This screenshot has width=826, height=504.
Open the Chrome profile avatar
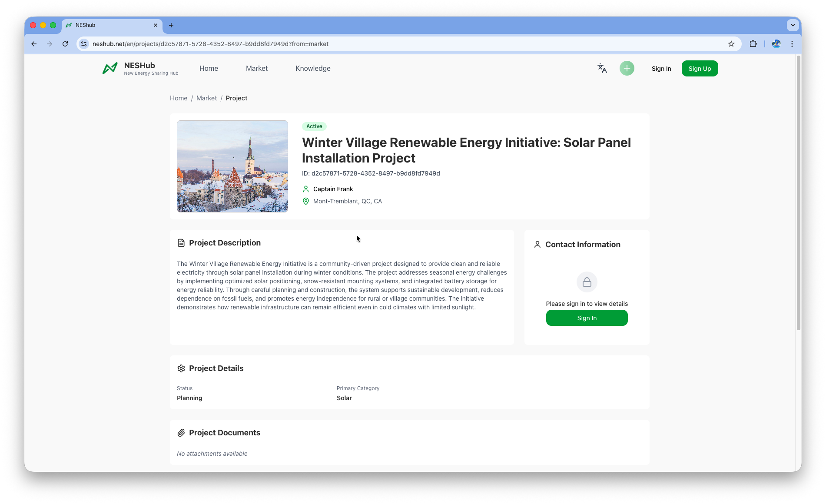(x=776, y=44)
